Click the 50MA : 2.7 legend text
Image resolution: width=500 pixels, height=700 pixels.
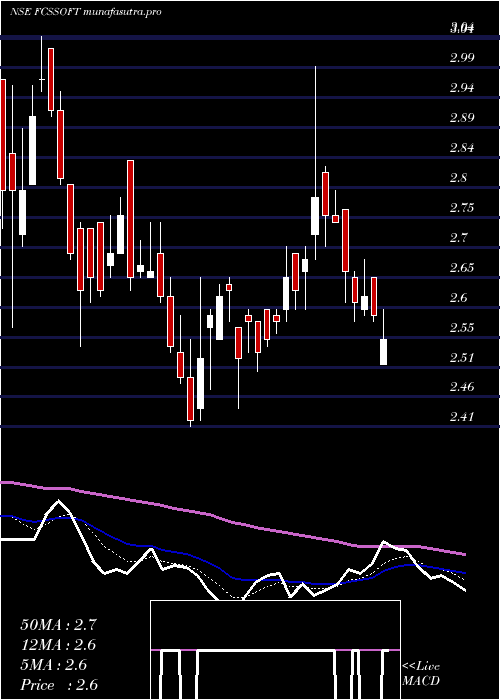click(x=58, y=625)
